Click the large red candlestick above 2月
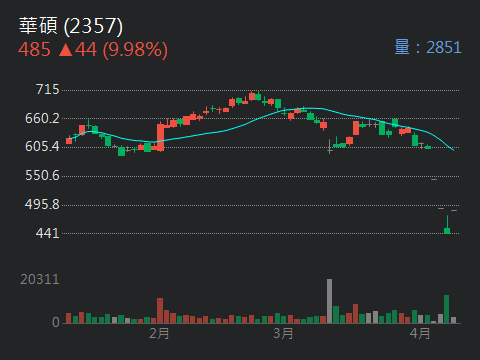The height and width of the screenshot is (360, 480). (160, 137)
